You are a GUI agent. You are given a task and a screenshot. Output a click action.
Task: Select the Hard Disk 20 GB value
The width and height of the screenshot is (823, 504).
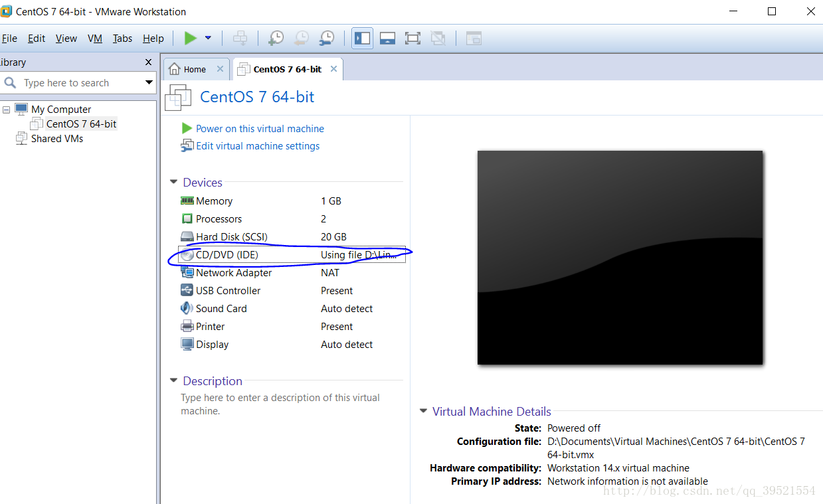[x=333, y=237]
